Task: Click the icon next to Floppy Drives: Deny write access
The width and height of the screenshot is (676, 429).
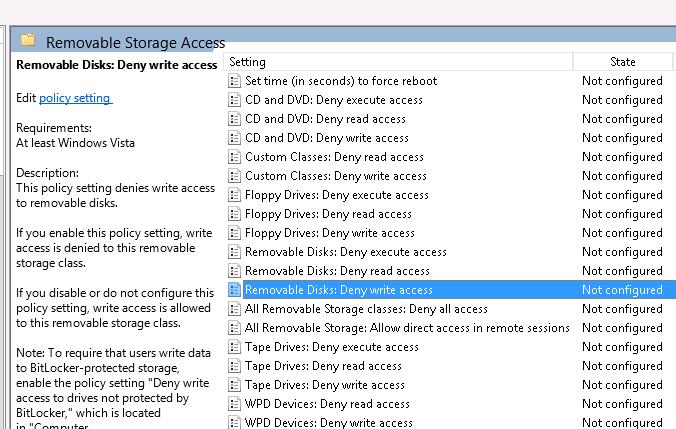Action: click(x=235, y=233)
